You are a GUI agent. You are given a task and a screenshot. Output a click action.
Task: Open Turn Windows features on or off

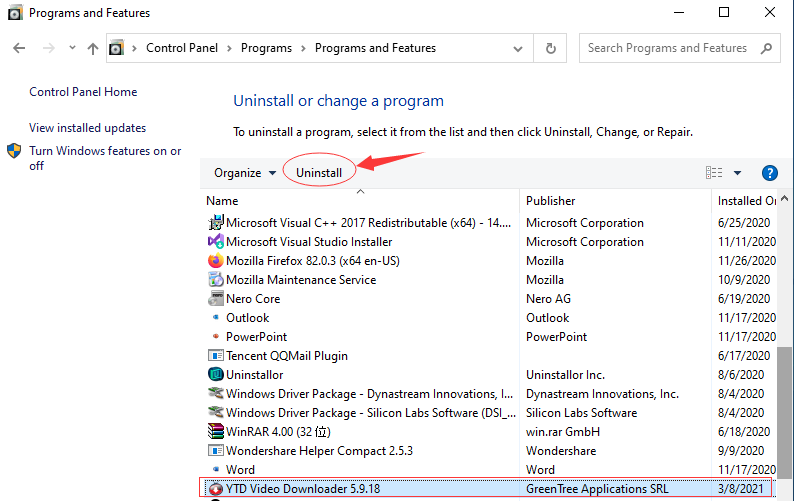105,158
